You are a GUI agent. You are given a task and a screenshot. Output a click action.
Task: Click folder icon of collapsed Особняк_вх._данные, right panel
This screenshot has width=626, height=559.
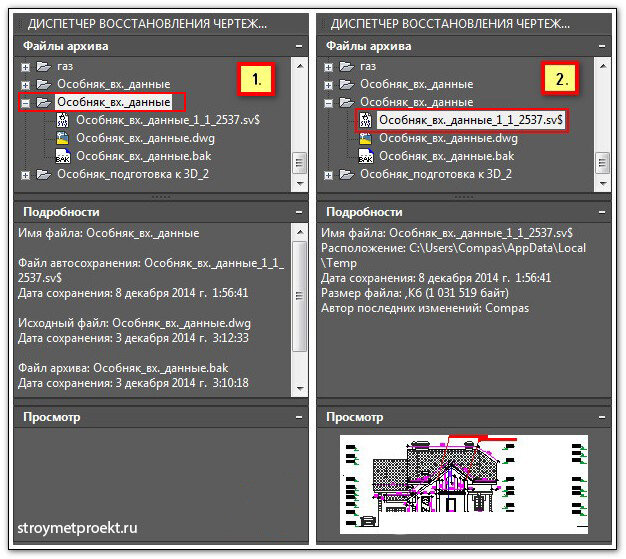tap(347, 84)
